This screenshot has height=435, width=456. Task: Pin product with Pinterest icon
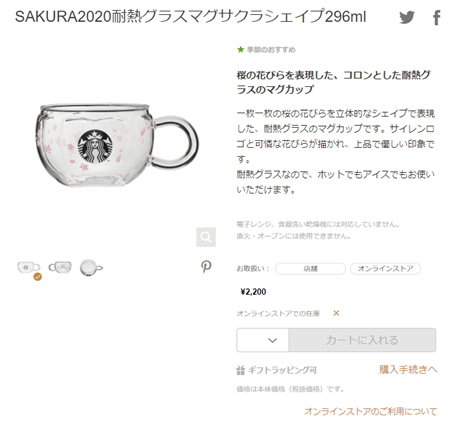[206, 267]
